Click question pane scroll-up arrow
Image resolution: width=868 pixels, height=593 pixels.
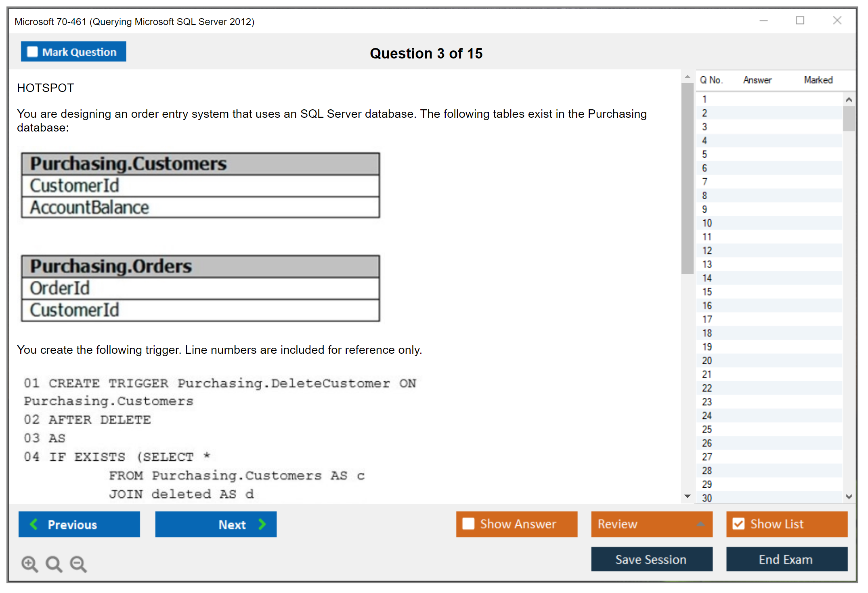tap(688, 77)
